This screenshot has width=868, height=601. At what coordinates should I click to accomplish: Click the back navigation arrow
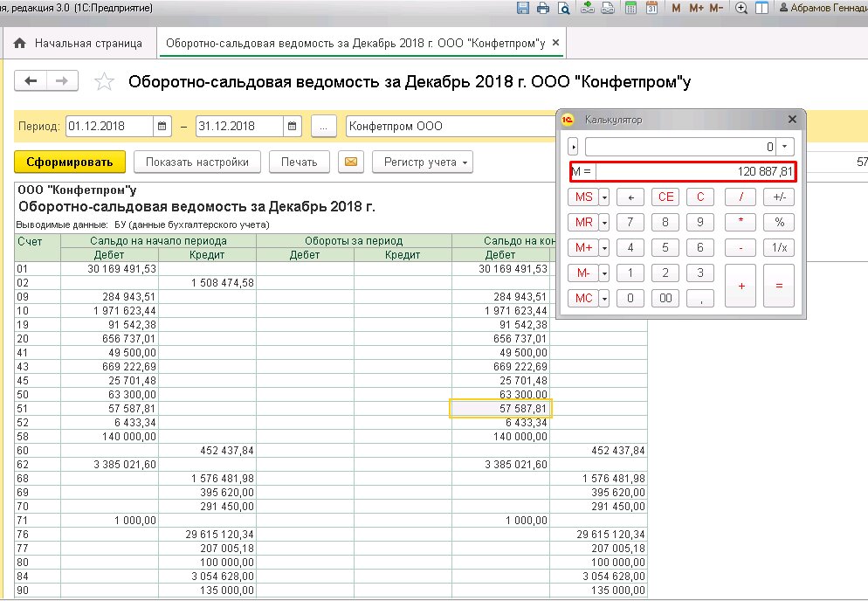pos(31,81)
